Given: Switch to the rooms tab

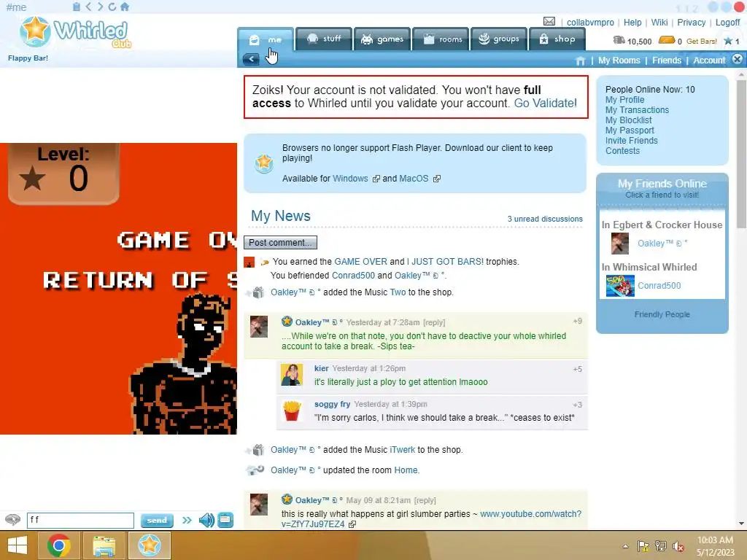Looking at the screenshot, I should point(441,39).
